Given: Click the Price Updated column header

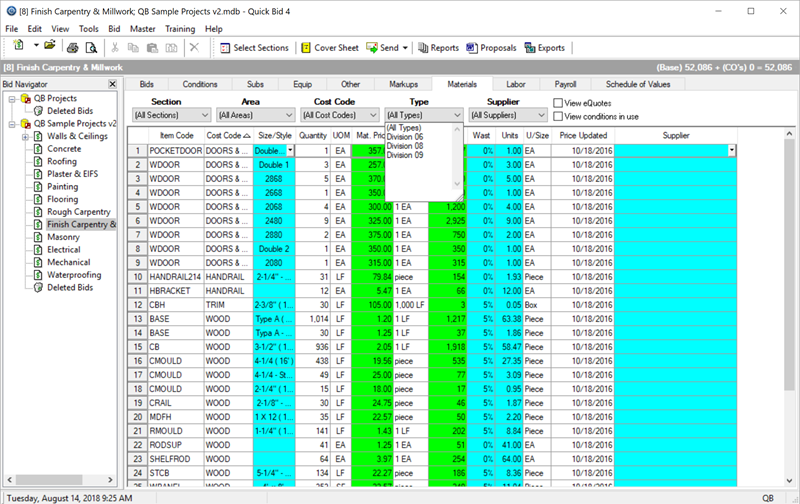Looking at the screenshot, I should click(583, 136).
